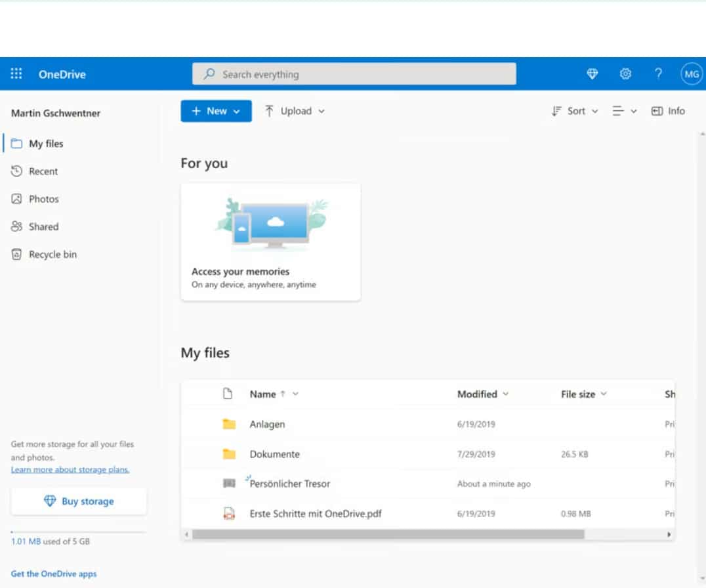Open Photos in sidebar
706x588 pixels.
44,199
